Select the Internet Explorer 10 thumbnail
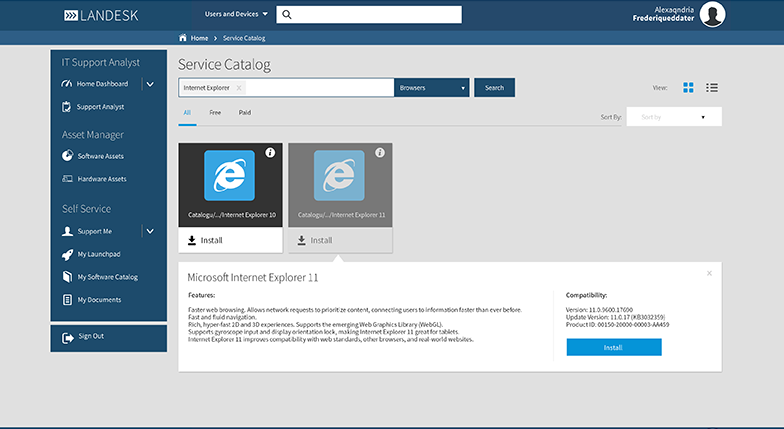 (229, 176)
